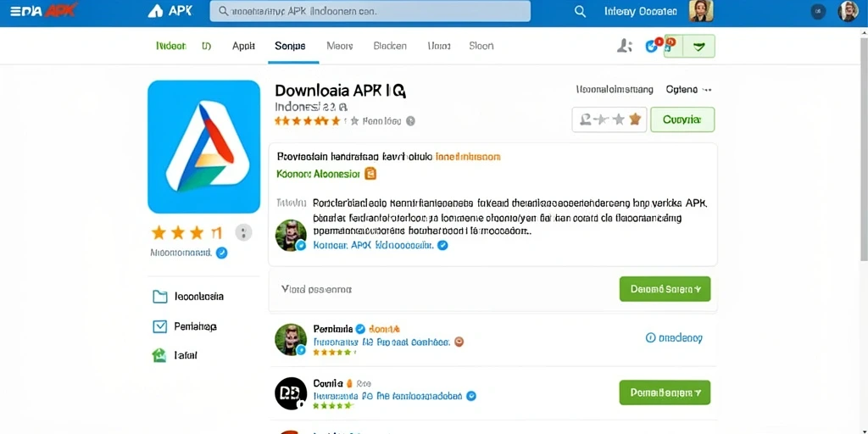868x434 pixels.
Task: Click the verified badge next to Pemimia
Action: pos(359,329)
